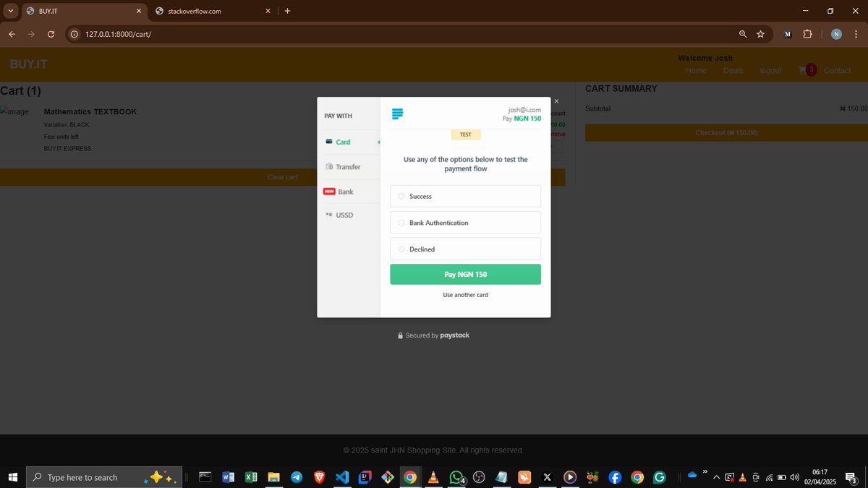Reload the current page
Image resolution: width=868 pixels, height=488 pixels.
pyautogui.click(x=51, y=34)
